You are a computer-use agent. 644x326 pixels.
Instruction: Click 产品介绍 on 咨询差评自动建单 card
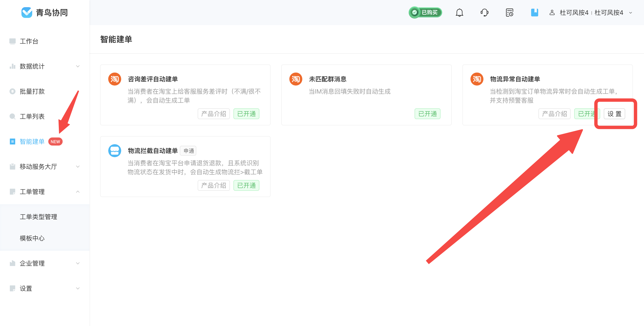coord(214,114)
